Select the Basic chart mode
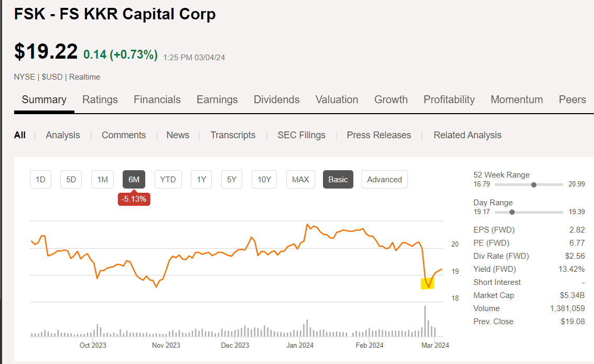Viewport: 594px width, 364px height. click(338, 180)
